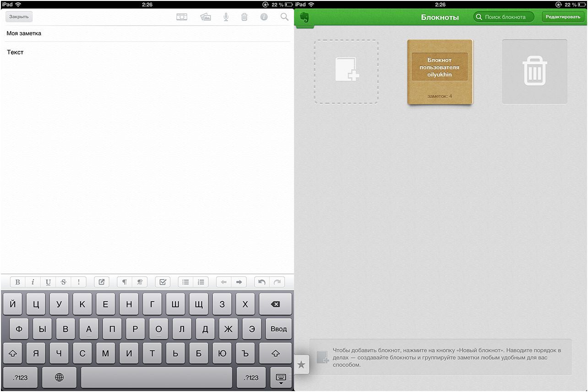The height and width of the screenshot is (392, 588).
Task: Switch keyboard language with globe key
Action: 59,377
